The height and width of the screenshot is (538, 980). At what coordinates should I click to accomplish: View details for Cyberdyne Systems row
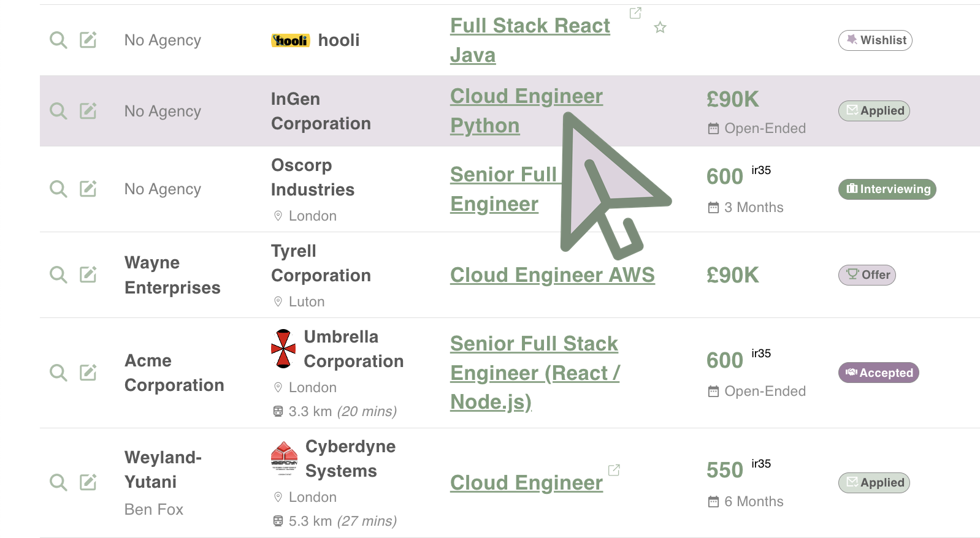coord(58,482)
